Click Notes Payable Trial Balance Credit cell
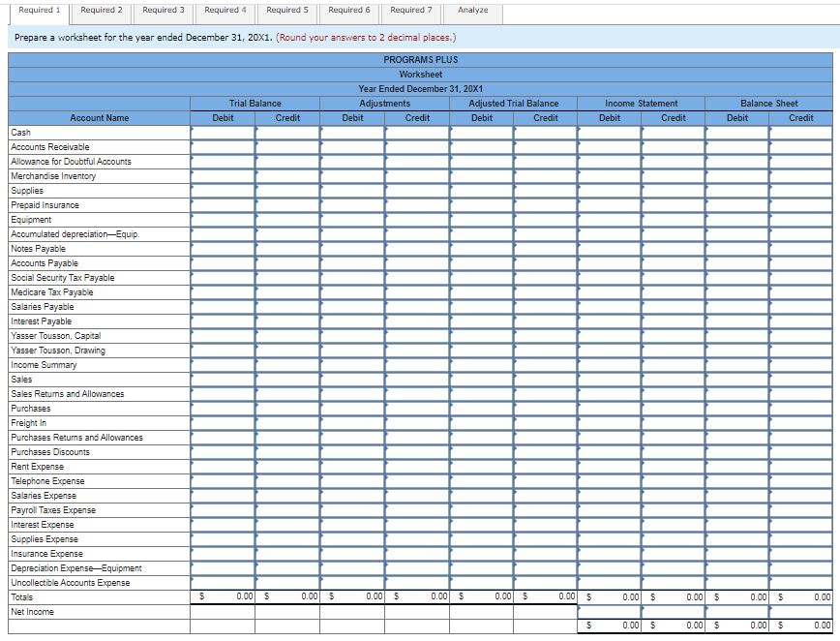This screenshot has height=641, width=840. coord(287,249)
